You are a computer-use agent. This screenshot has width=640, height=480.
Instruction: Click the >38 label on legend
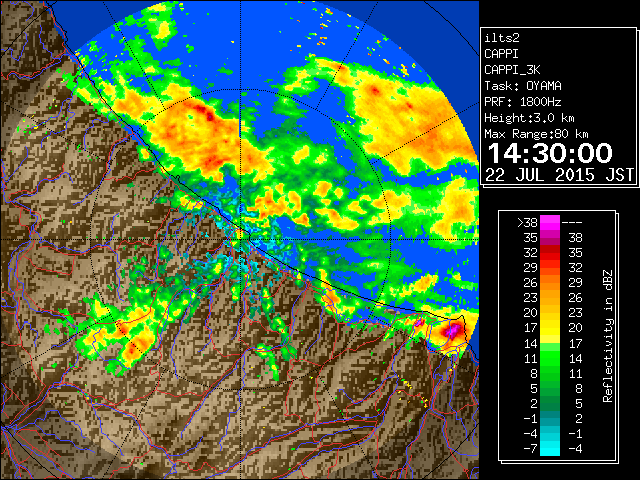527,223
